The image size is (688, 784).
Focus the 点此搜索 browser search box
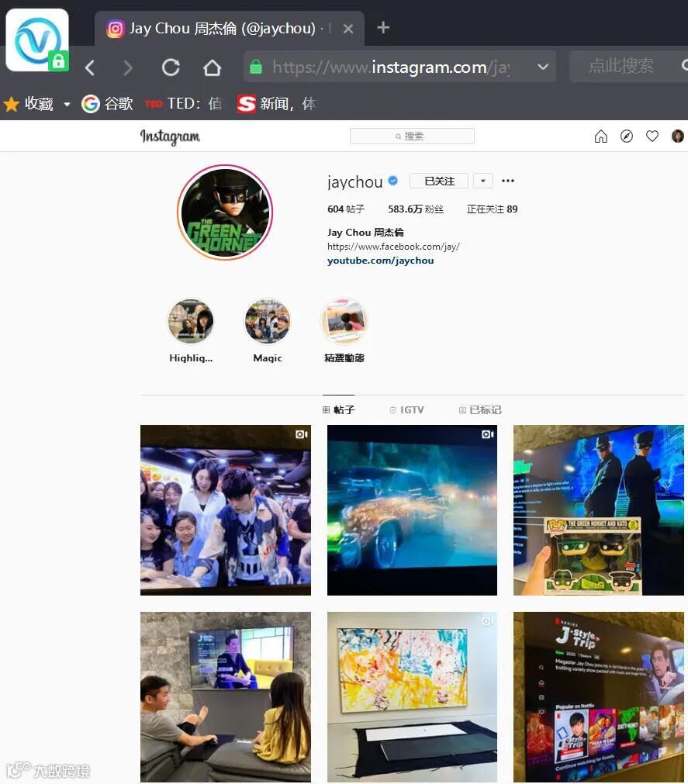629,66
